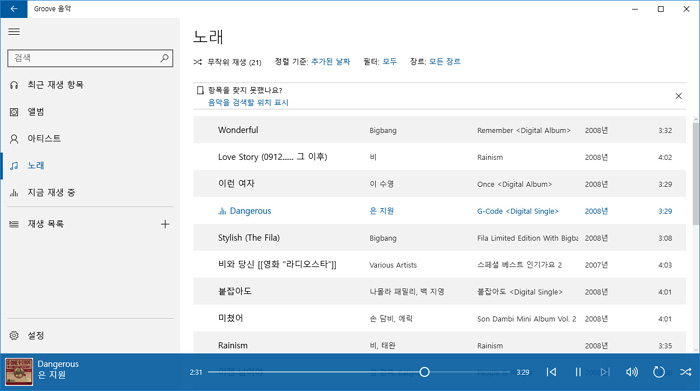Click the search magnifier icon
The image size is (700, 391).
[x=164, y=58]
